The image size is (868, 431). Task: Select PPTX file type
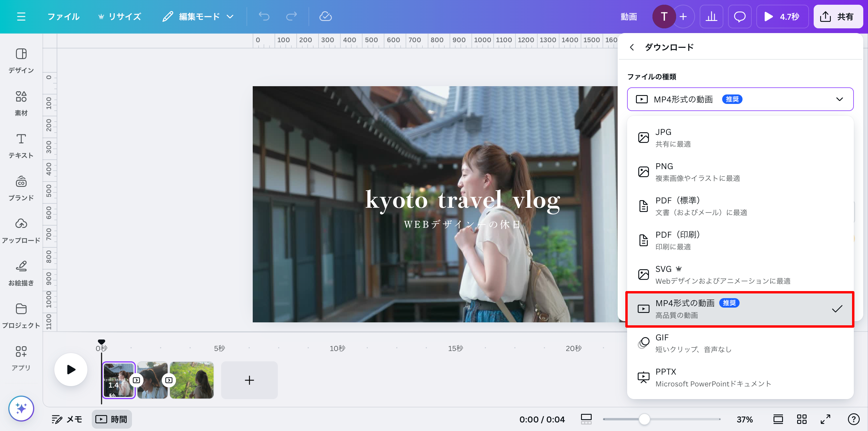pyautogui.click(x=740, y=377)
